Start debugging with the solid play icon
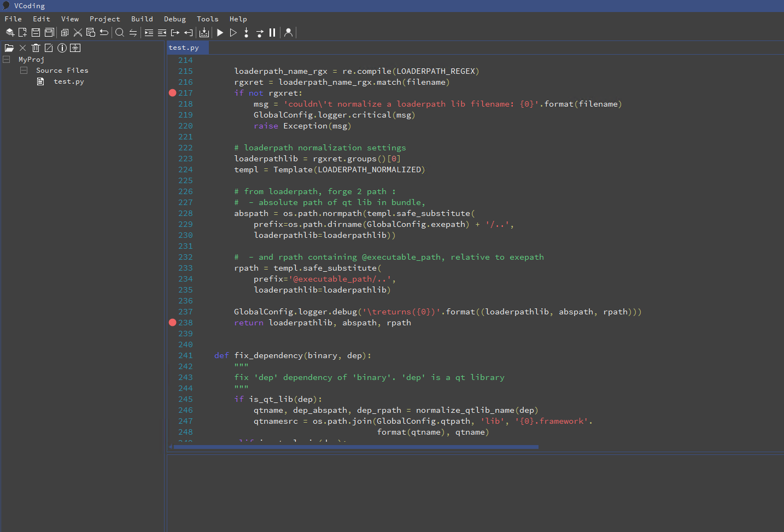This screenshot has width=784, height=532. pos(220,33)
